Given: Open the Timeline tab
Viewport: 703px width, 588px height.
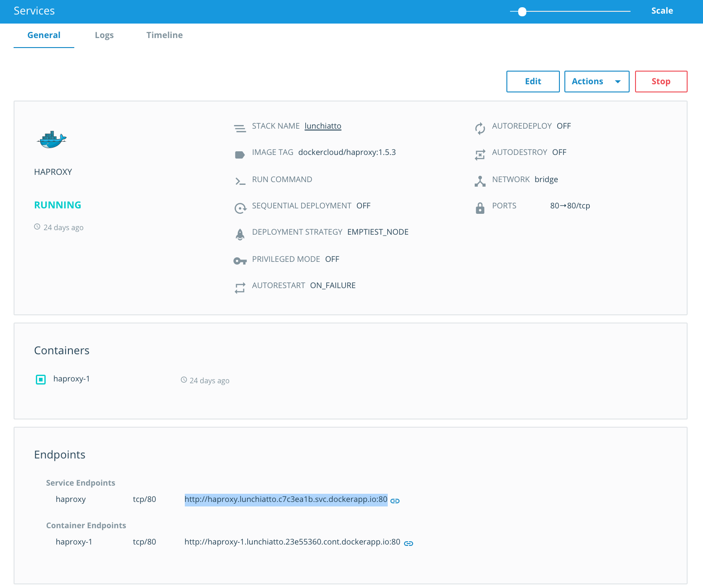Looking at the screenshot, I should 164,35.
